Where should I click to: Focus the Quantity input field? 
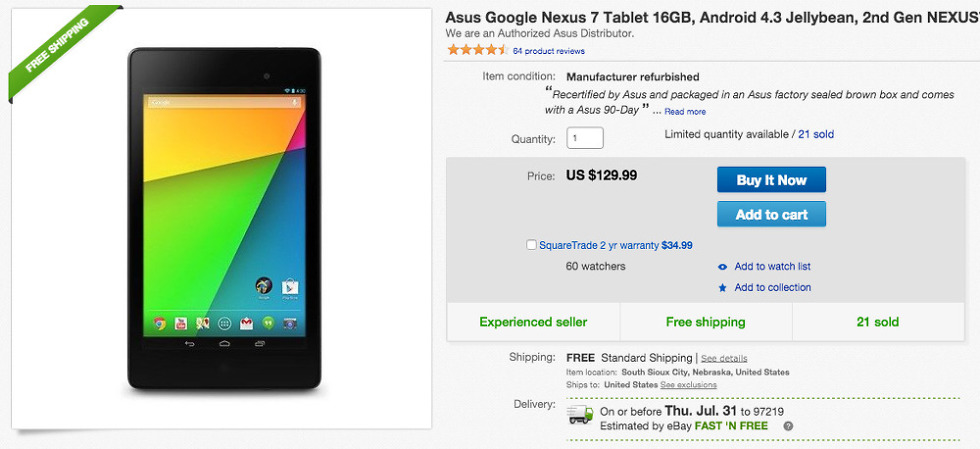585,138
